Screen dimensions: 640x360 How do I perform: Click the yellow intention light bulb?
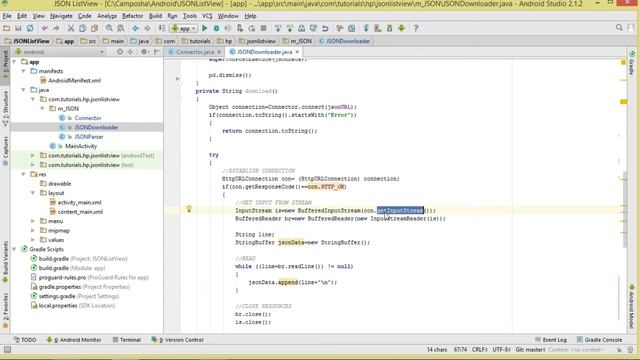(x=189, y=209)
